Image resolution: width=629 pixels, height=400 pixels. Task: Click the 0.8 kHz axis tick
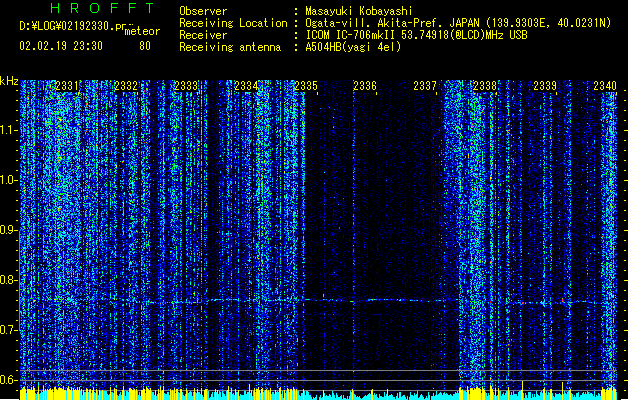point(8,280)
